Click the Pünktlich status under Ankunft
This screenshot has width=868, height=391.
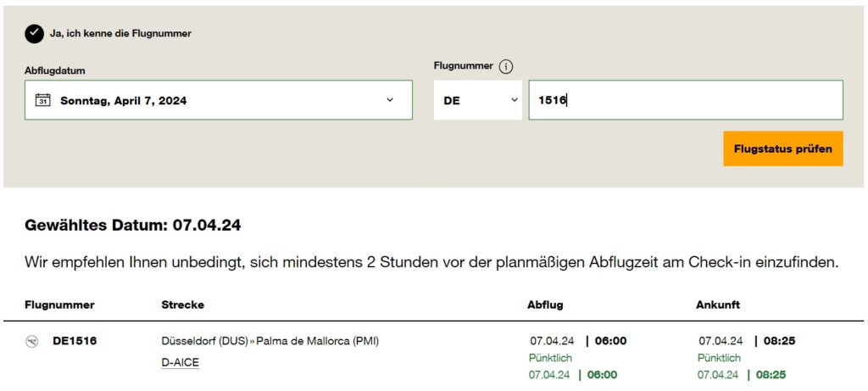click(x=719, y=358)
